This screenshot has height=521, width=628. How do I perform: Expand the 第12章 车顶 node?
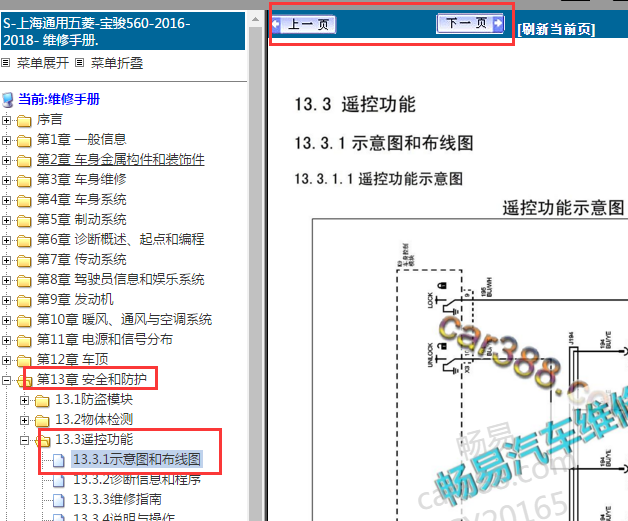point(6,360)
